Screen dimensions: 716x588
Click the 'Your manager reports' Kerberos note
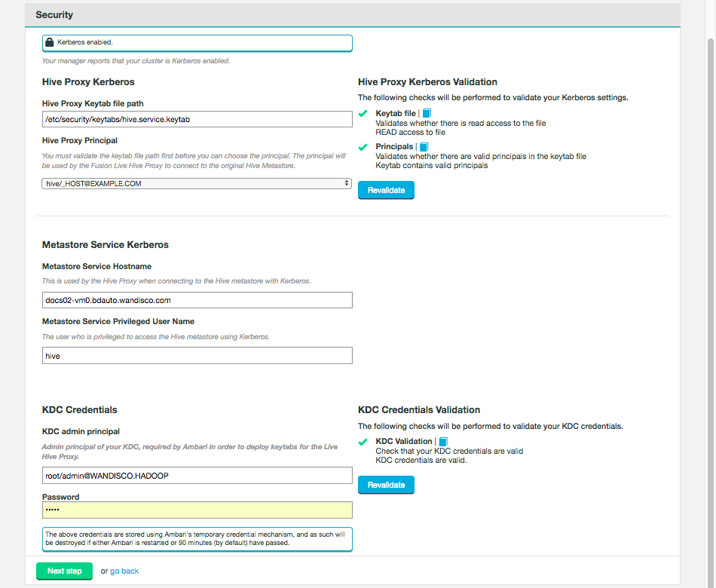coord(136,61)
